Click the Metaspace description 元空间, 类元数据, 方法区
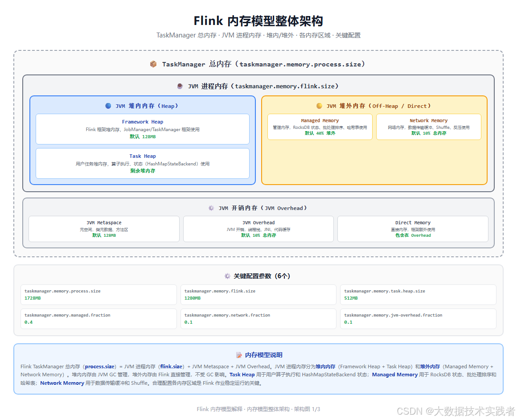Screen dimensions: 517x420 [104, 230]
